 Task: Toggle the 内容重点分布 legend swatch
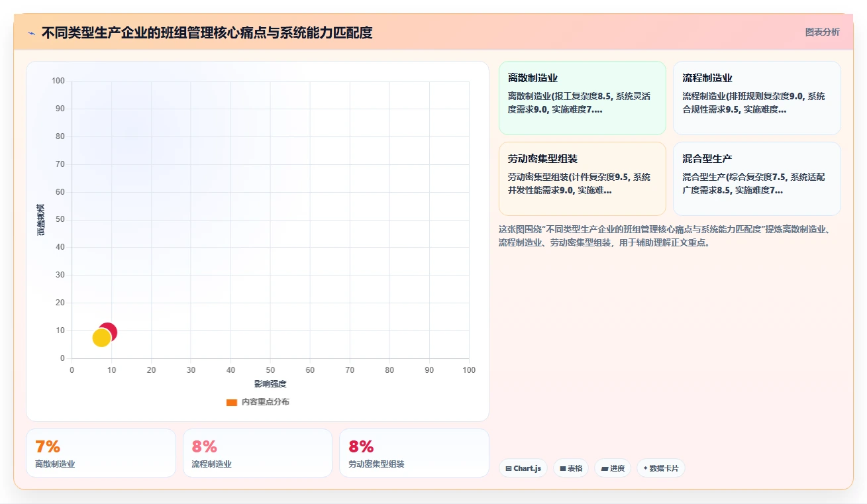click(231, 402)
